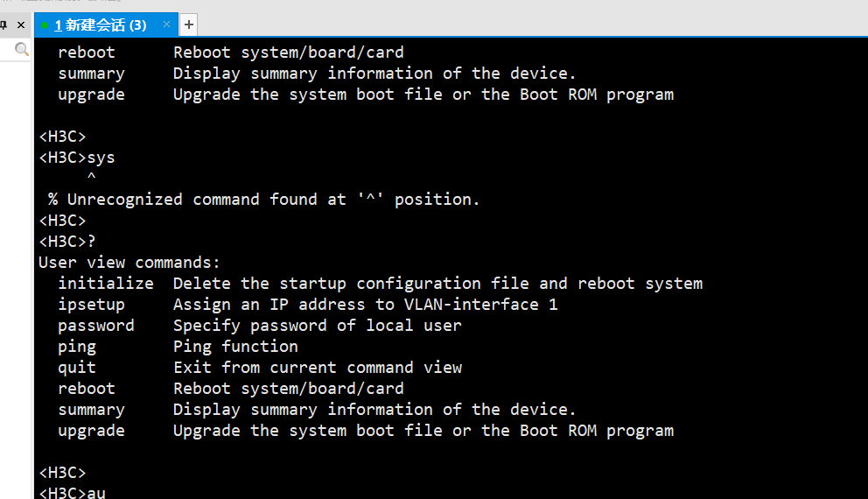Image resolution: width=868 pixels, height=499 pixels.
Task: Click the <H3C>? help command line
Action: 67,242
